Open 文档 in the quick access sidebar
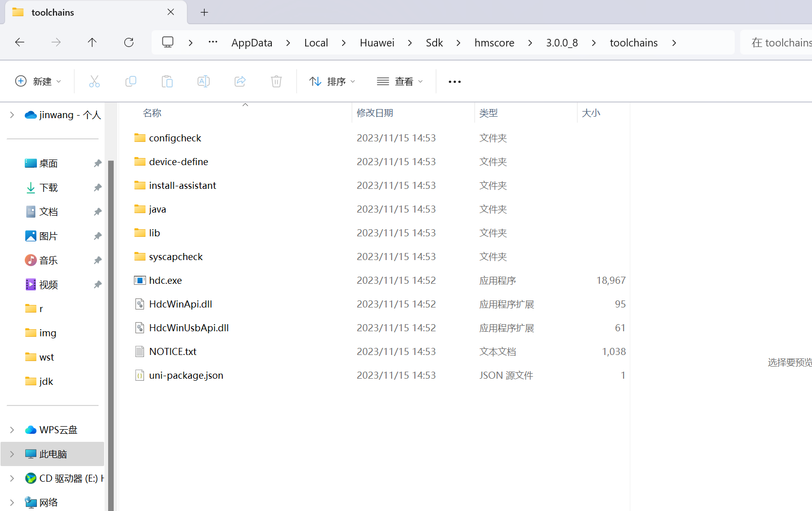The width and height of the screenshot is (812, 511). pos(49,212)
